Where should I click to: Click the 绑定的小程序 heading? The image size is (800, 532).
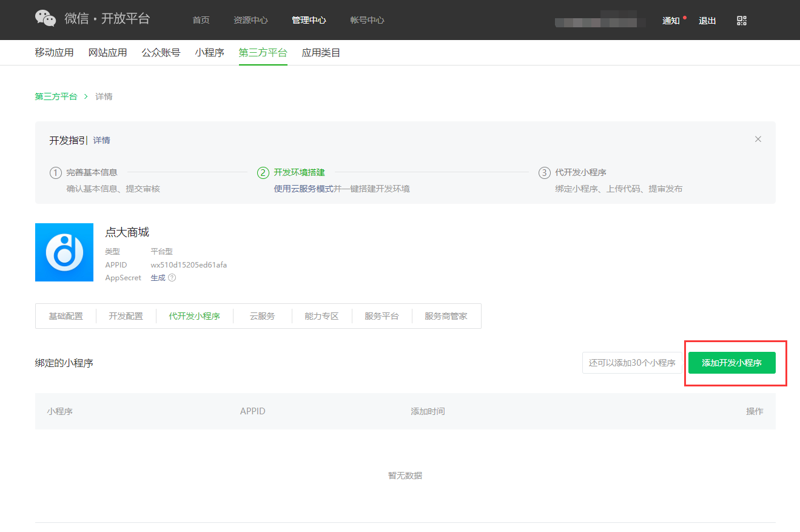tap(64, 363)
